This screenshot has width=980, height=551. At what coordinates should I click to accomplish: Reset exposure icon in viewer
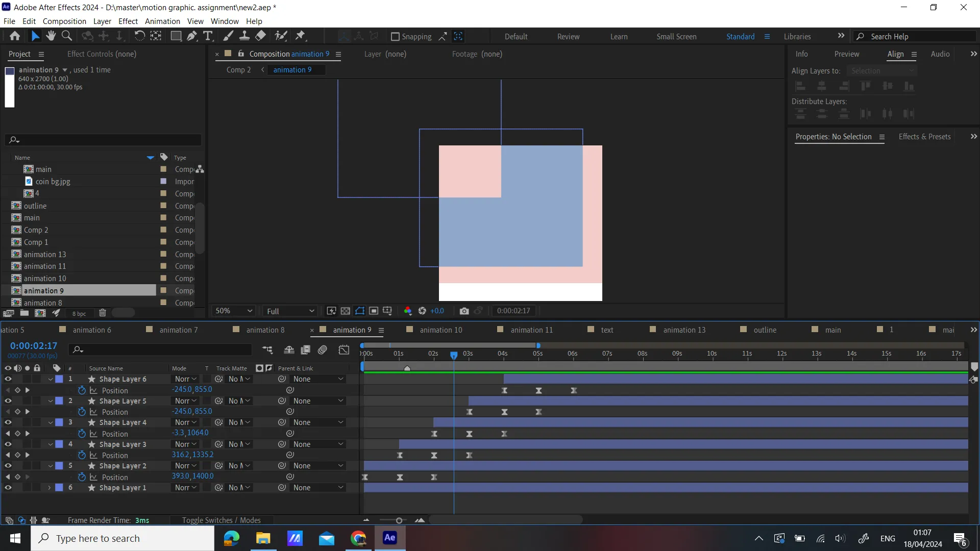[x=422, y=311]
